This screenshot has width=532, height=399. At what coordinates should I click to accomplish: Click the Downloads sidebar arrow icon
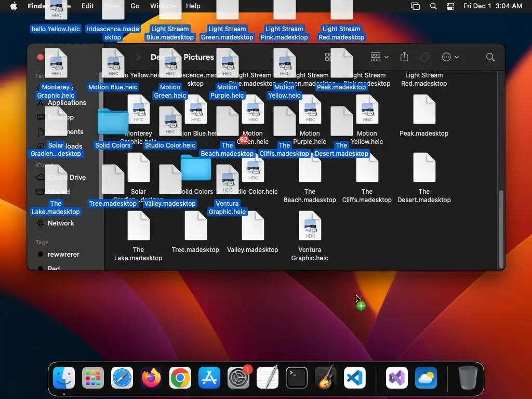coord(41,146)
